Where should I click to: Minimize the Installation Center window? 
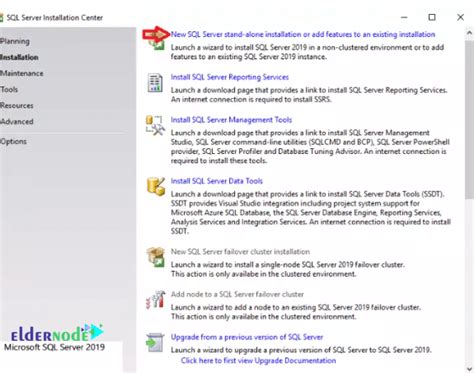pyautogui.click(x=404, y=17)
